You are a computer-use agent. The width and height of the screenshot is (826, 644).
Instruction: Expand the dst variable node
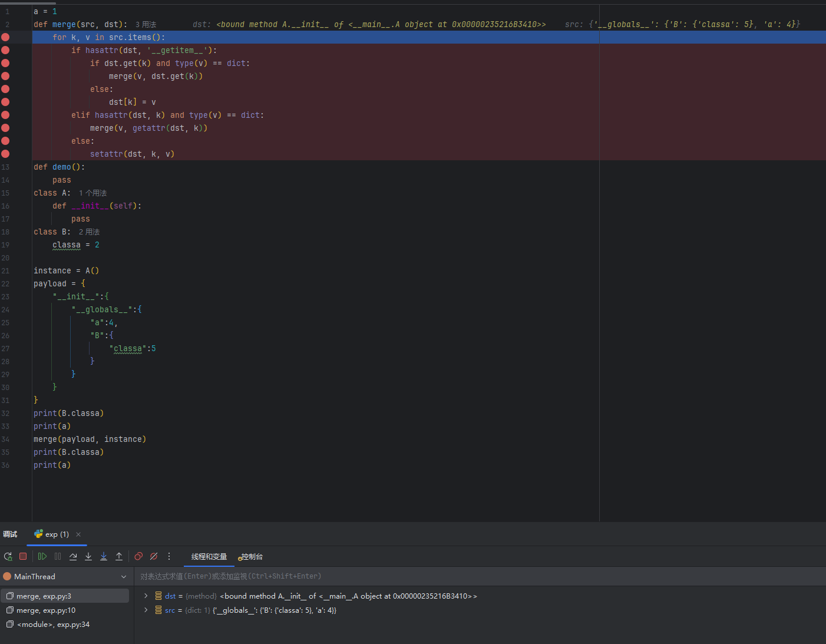pyautogui.click(x=146, y=596)
